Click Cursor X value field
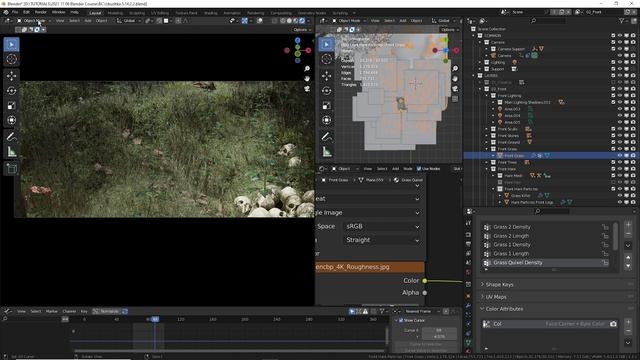This screenshot has width=640, height=360. [x=439, y=330]
